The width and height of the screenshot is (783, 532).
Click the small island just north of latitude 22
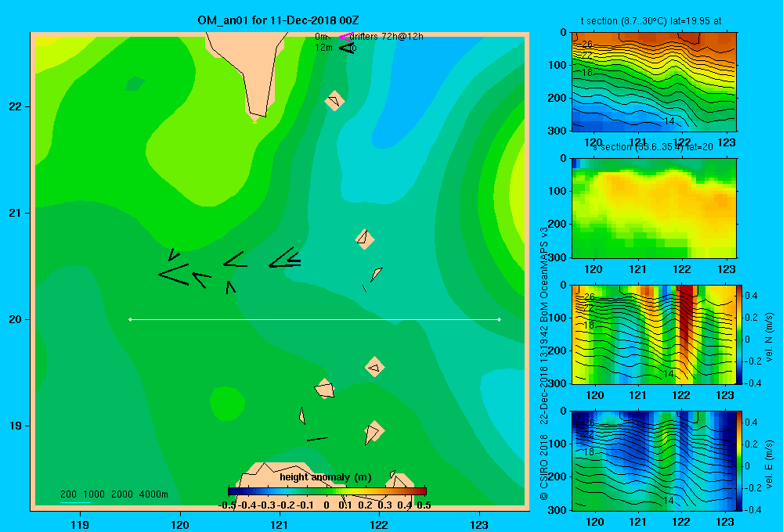[334, 101]
